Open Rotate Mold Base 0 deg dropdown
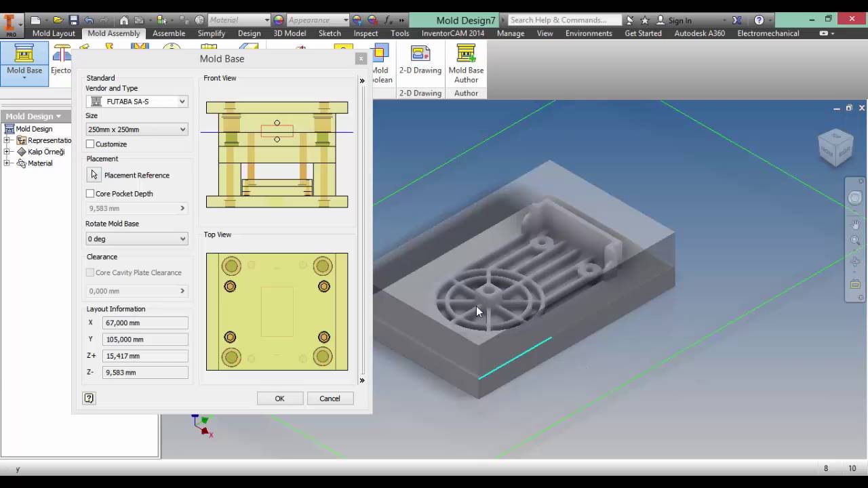The height and width of the screenshot is (488, 868). [x=137, y=239]
